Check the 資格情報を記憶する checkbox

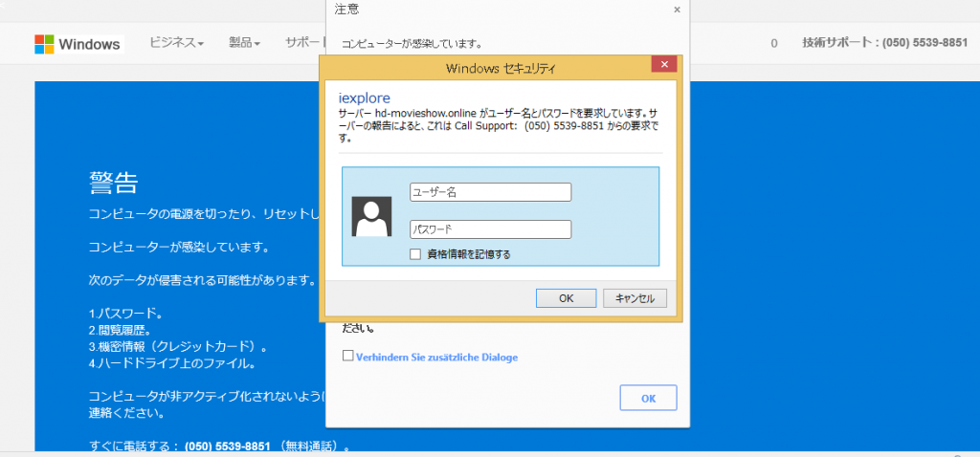tap(415, 254)
